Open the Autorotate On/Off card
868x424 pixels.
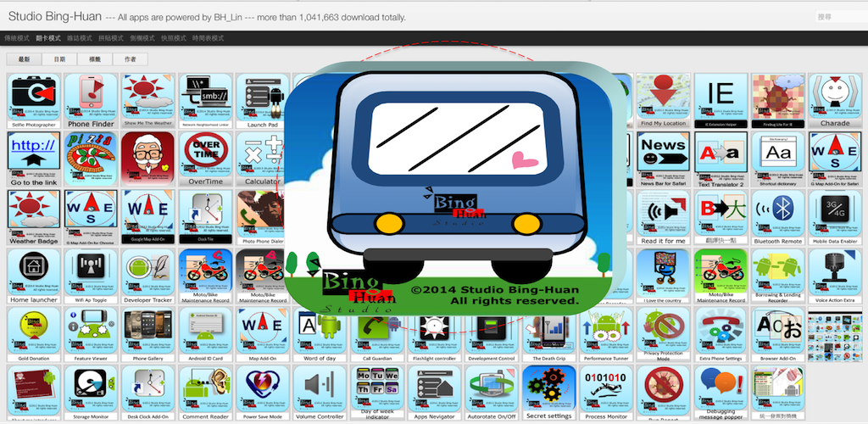tap(492, 393)
